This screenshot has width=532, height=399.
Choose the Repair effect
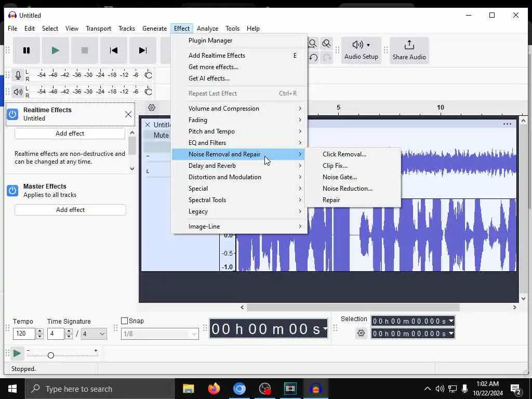point(353,200)
